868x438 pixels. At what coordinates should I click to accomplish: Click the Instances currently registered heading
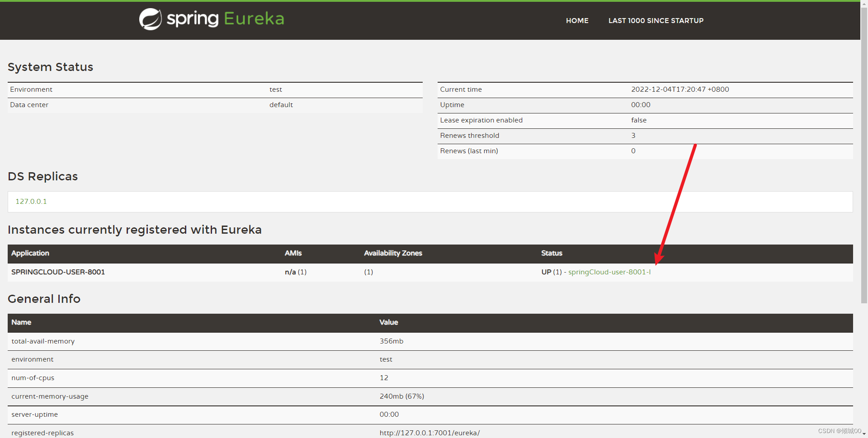[x=135, y=230]
